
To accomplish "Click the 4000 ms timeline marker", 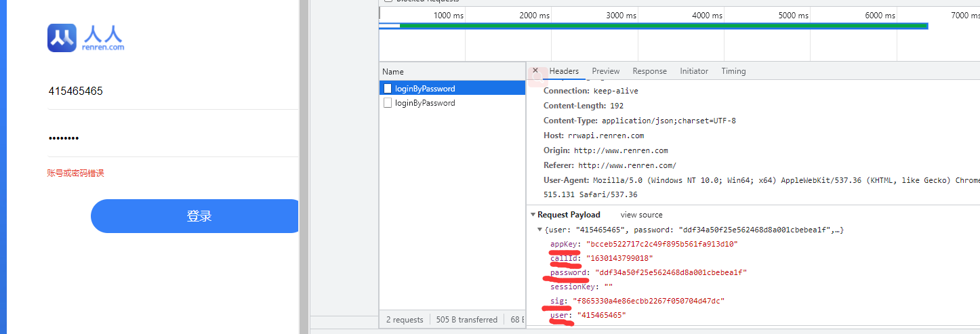I will (x=707, y=16).
